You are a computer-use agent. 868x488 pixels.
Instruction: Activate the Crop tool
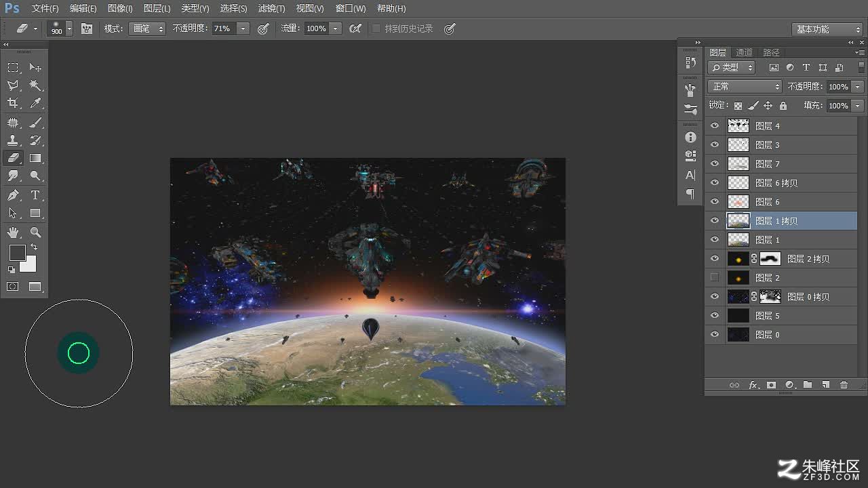(x=13, y=103)
